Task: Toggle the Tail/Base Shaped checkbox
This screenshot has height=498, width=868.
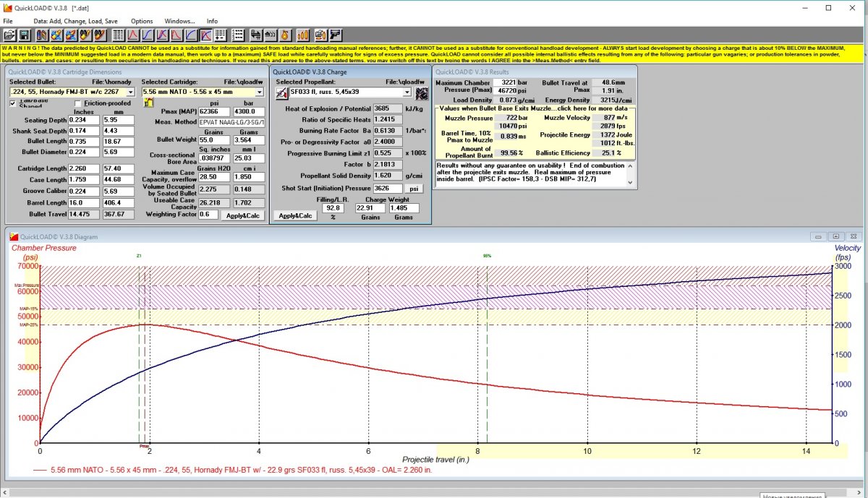Action: pos(13,103)
